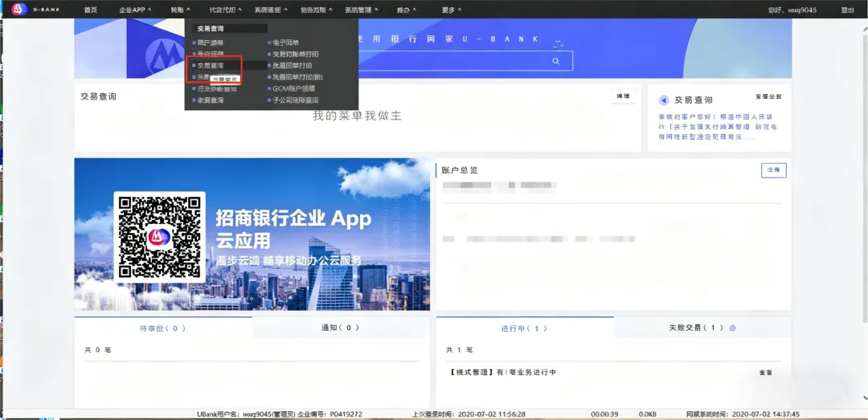Expand the 系统管理 menu
Viewport: 868px width, 420px height.
362,10
